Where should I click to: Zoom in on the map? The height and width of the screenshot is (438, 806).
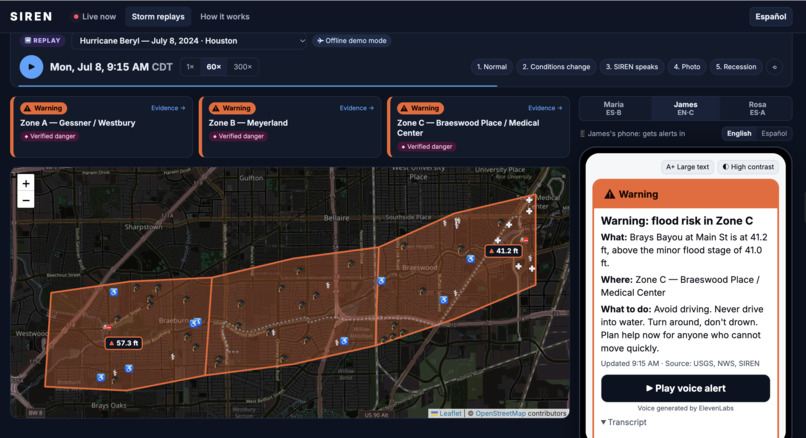(x=26, y=183)
